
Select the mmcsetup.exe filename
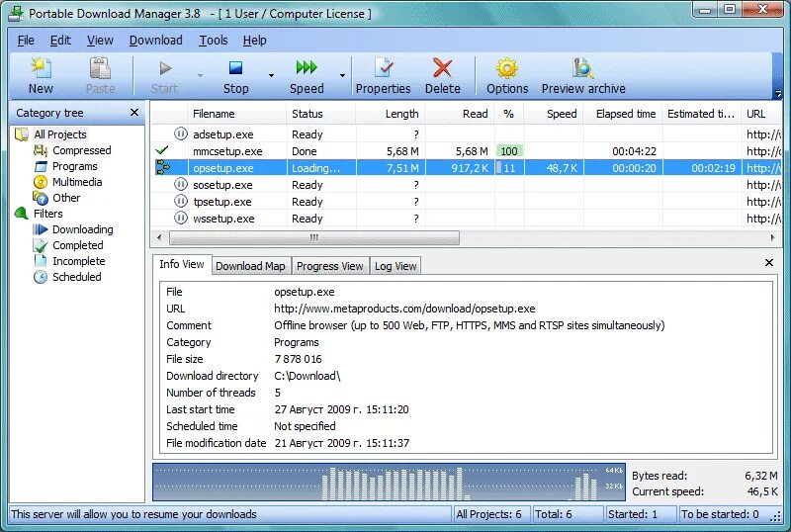click(x=227, y=151)
